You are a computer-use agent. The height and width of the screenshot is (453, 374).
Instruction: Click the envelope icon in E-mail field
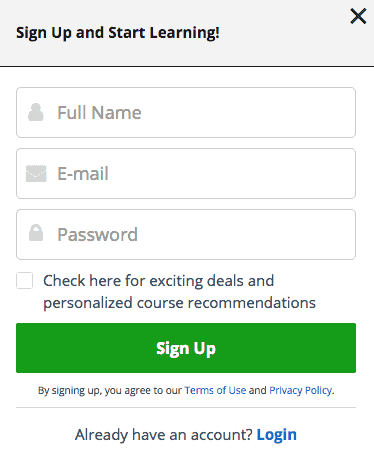36,174
